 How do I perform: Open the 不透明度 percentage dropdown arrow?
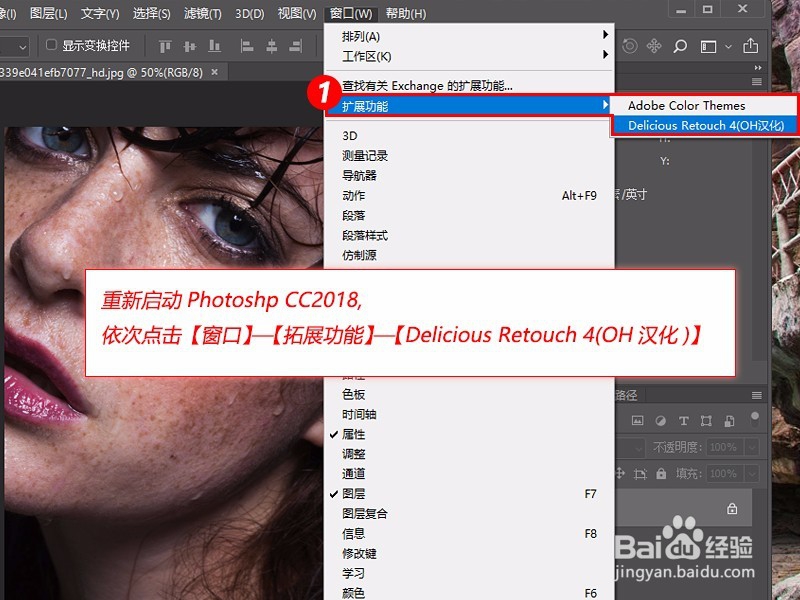(x=752, y=447)
